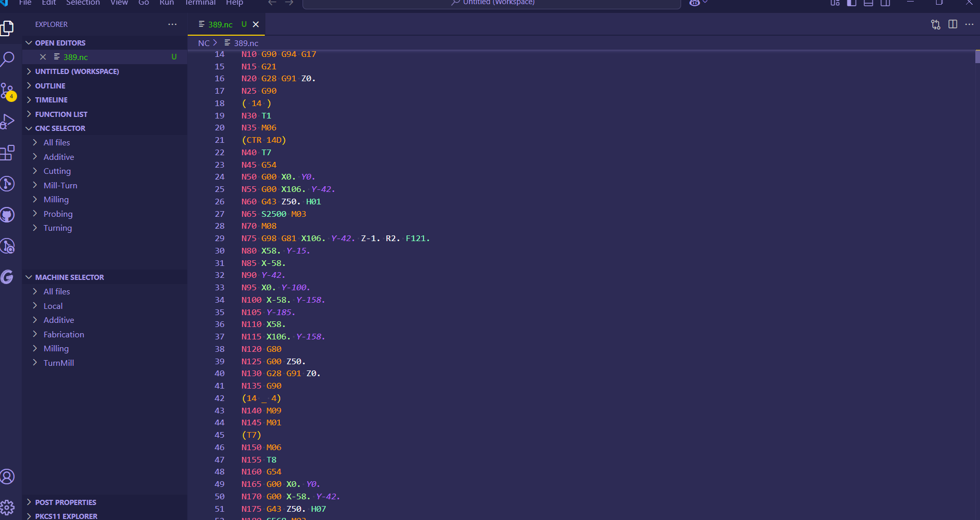Select 389.nc in Open Editors
The height and width of the screenshot is (520, 980).
click(x=76, y=57)
